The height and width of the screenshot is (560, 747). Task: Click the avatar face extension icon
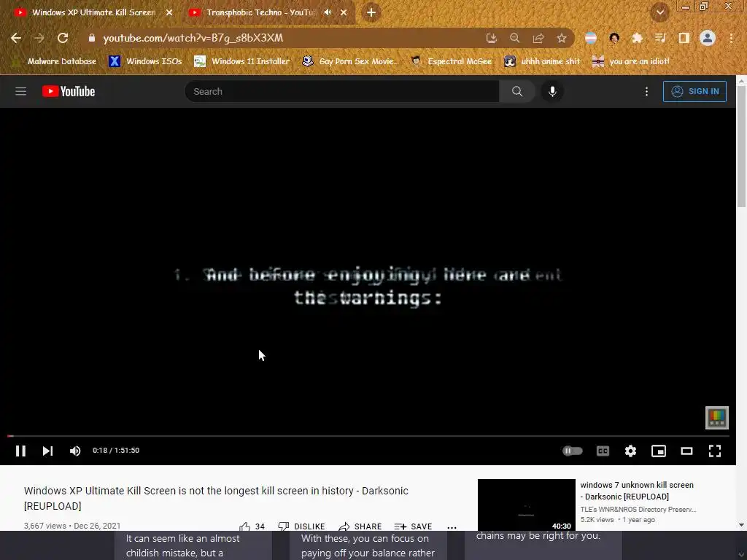tap(614, 38)
